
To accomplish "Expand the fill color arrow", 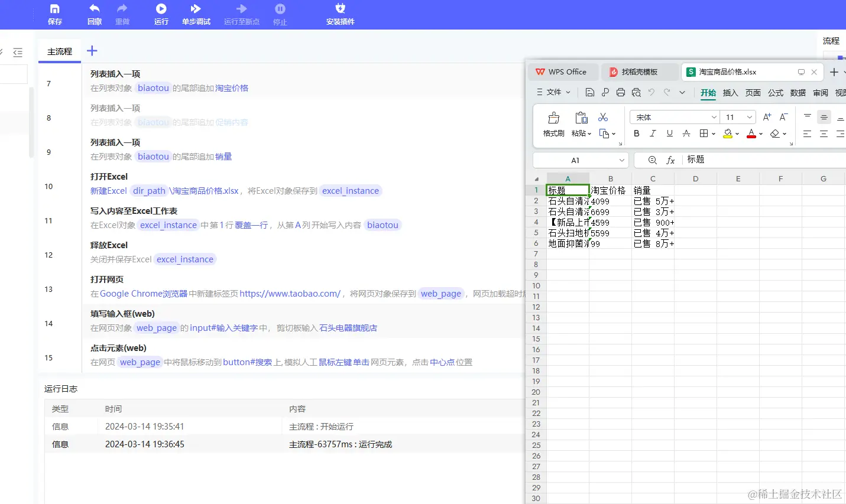I will point(737,134).
